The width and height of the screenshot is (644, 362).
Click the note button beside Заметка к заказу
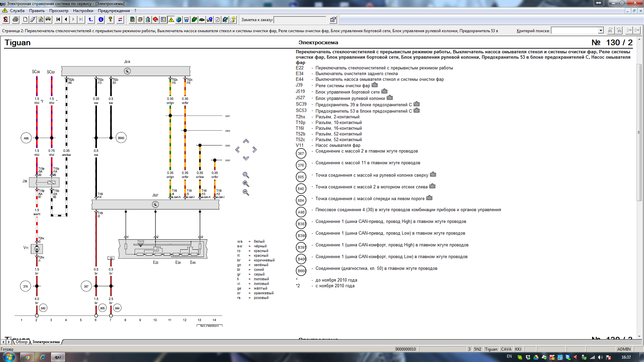333,20
